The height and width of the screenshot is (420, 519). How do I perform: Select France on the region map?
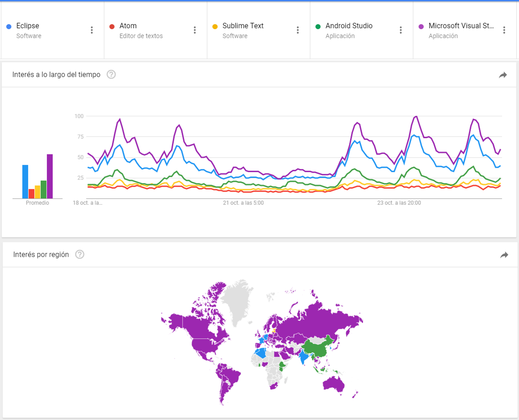[262, 341]
